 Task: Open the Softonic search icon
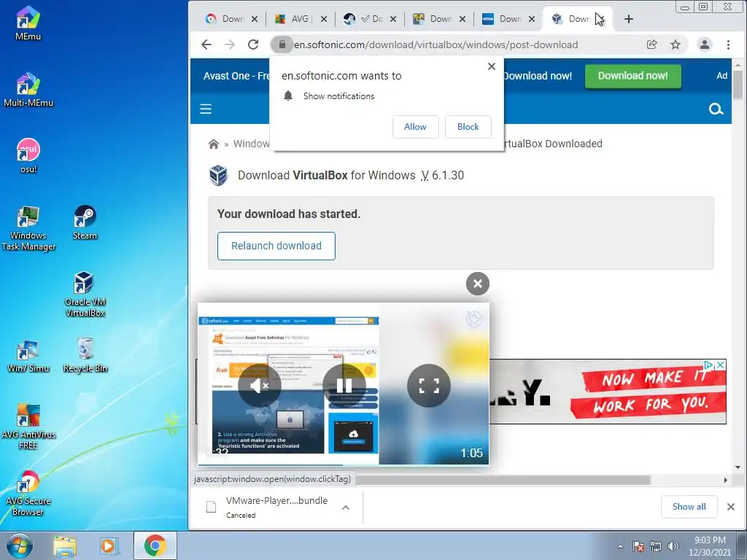[716, 109]
